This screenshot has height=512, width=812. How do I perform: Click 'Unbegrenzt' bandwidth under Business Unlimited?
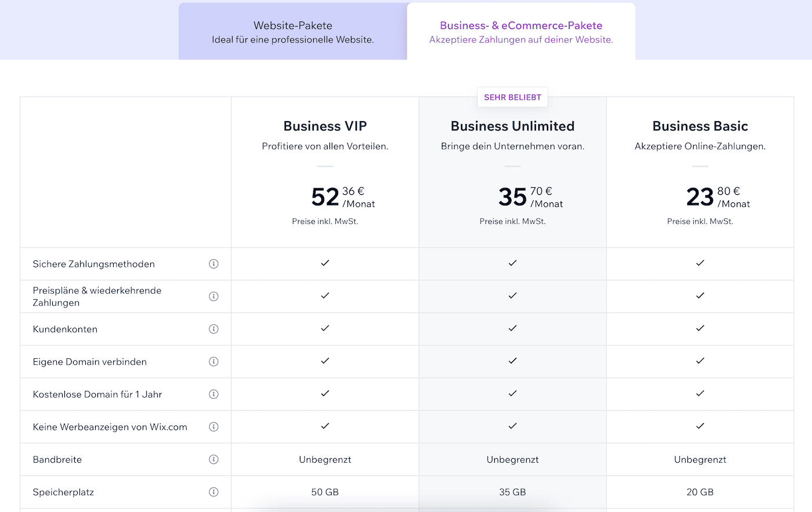pyautogui.click(x=513, y=459)
